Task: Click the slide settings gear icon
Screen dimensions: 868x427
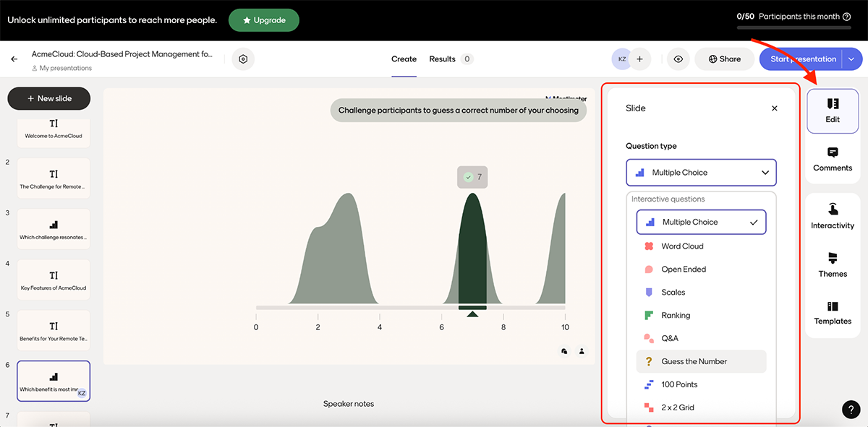Action: click(243, 59)
